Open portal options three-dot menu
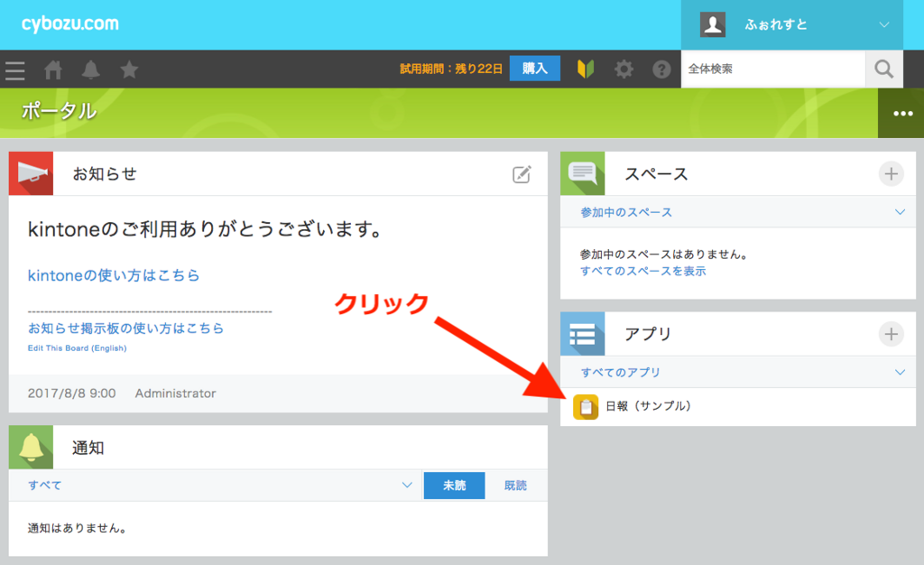The height and width of the screenshot is (565, 924). tap(901, 113)
